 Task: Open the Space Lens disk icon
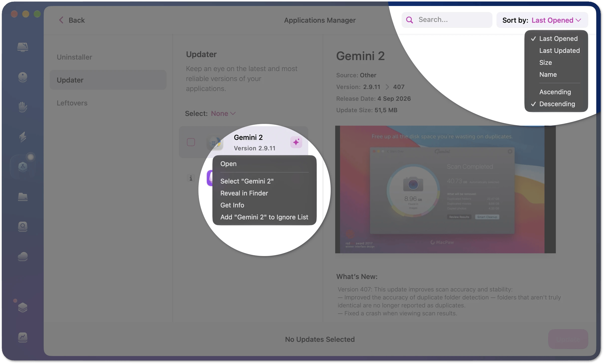[x=22, y=227]
